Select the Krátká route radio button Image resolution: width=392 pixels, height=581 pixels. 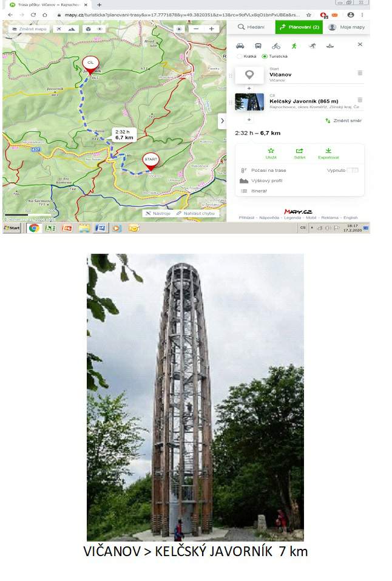tap(239, 56)
